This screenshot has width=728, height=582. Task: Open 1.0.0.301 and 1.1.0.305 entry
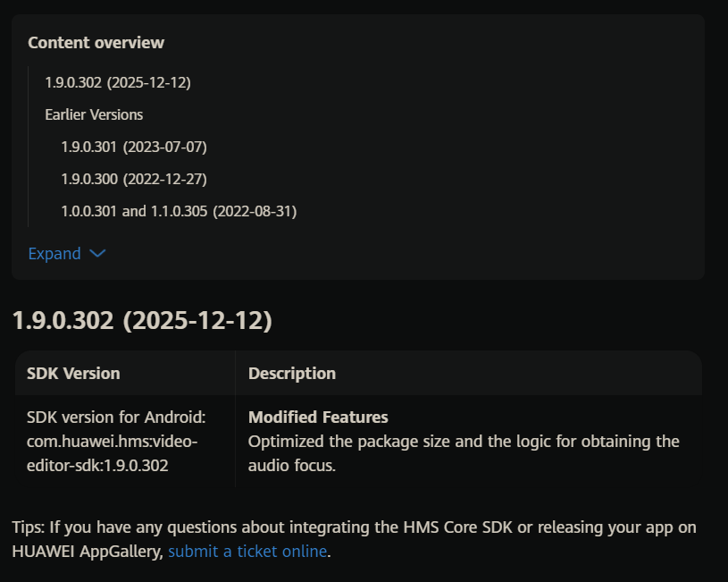179,211
